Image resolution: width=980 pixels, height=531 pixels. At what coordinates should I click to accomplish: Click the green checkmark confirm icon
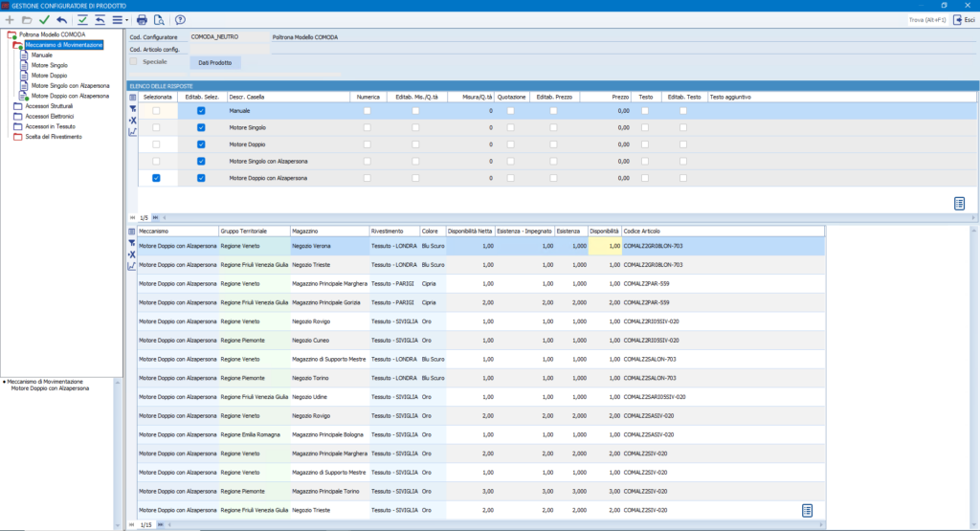pyautogui.click(x=44, y=20)
